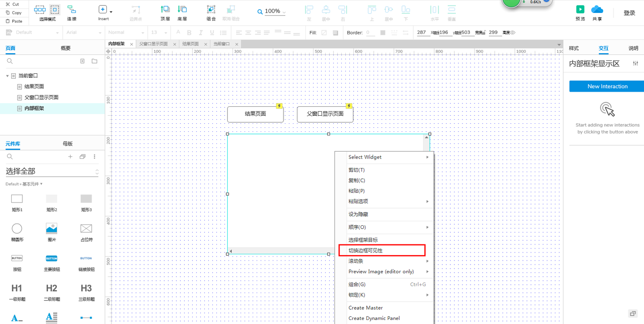The width and height of the screenshot is (644, 324).
Task: Switch to the 说明 notes tab
Action: pyautogui.click(x=633, y=48)
